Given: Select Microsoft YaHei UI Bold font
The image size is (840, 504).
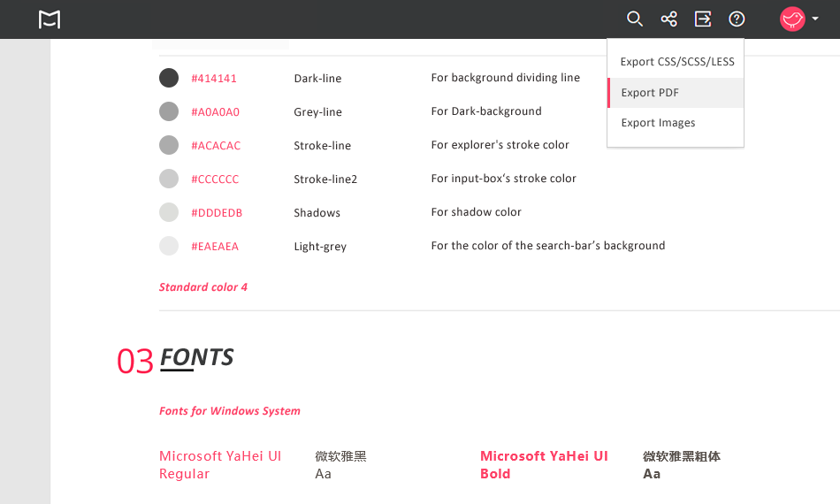Looking at the screenshot, I should [x=544, y=465].
